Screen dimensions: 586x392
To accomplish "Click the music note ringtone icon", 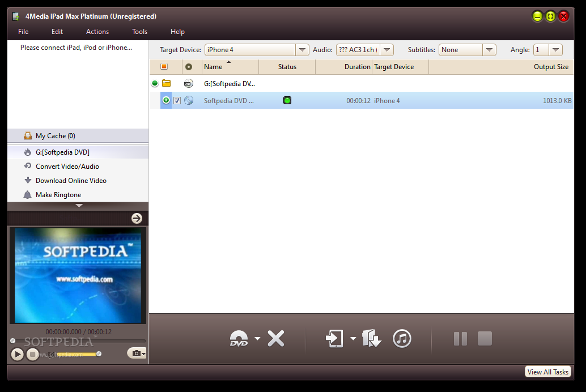I will [x=402, y=339].
